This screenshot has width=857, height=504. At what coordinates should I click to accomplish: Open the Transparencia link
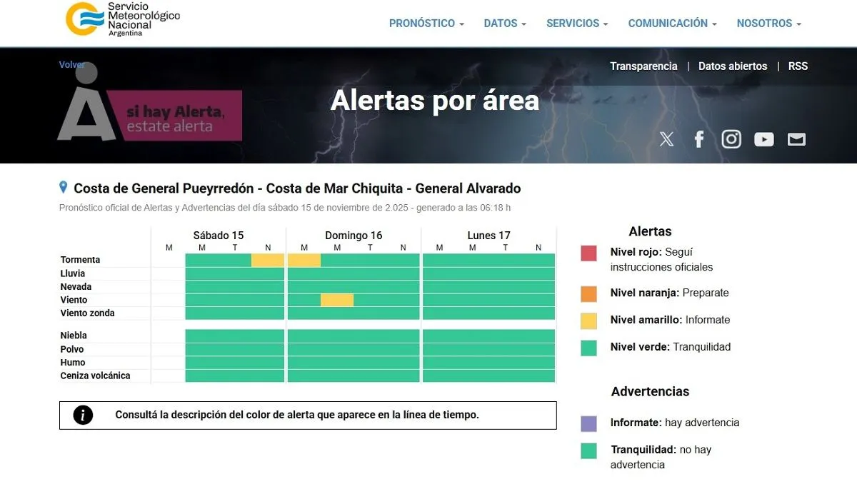(x=643, y=66)
